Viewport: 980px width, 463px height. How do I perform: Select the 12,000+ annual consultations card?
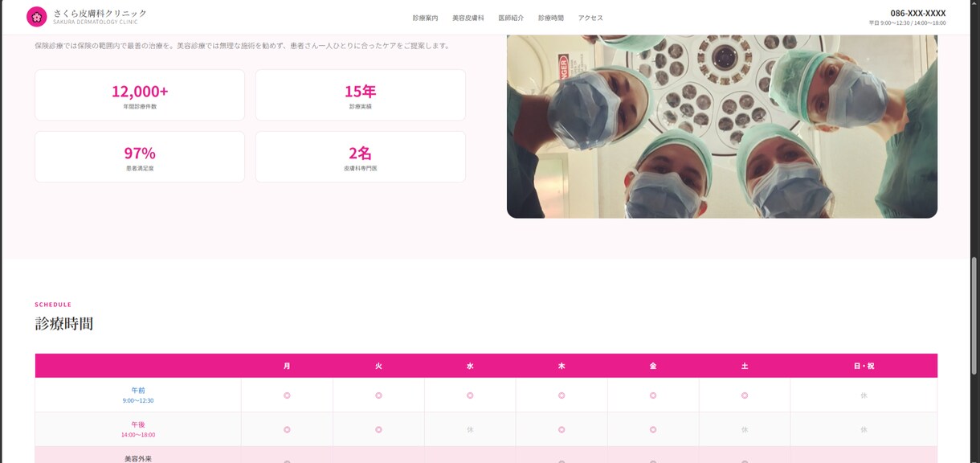pyautogui.click(x=140, y=95)
